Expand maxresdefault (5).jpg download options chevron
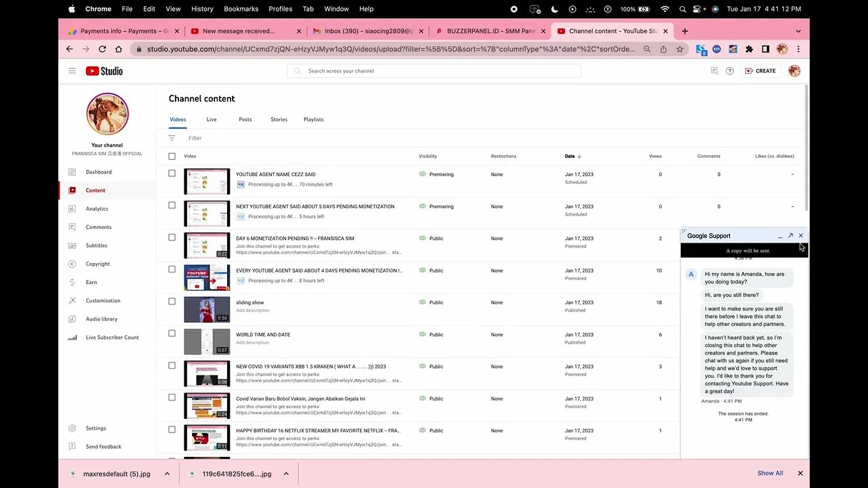Viewport: 868px width, 488px height. click(x=167, y=474)
